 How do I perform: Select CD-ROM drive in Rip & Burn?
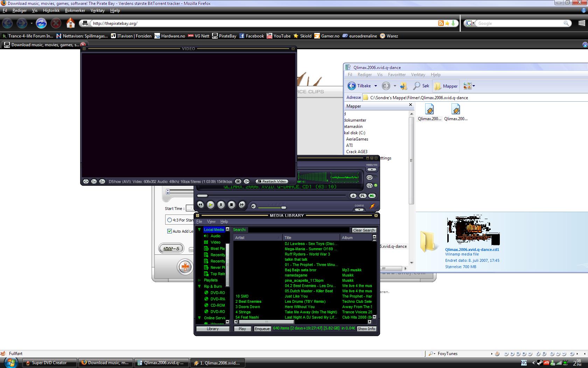pyautogui.click(x=217, y=305)
